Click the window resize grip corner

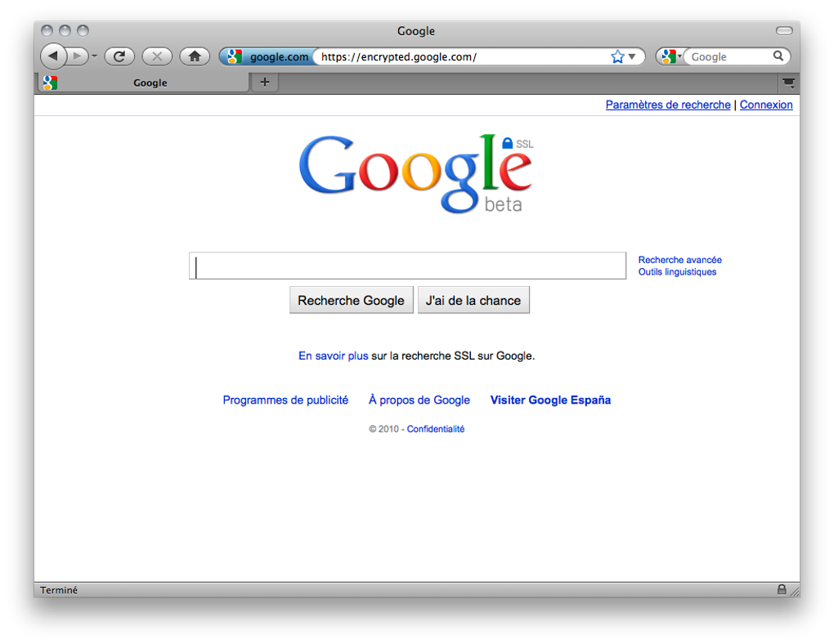795,591
